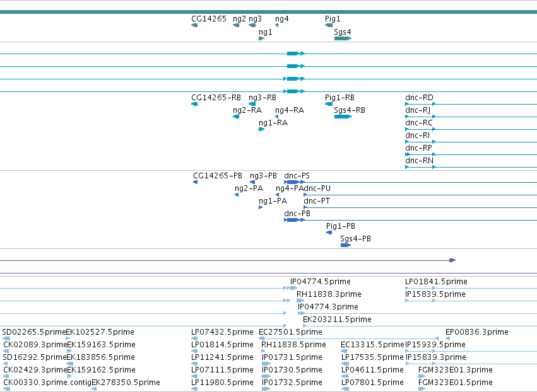This screenshot has height=392, width=537.
Task: Select EST EK159163.5prime
Action: point(101,345)
